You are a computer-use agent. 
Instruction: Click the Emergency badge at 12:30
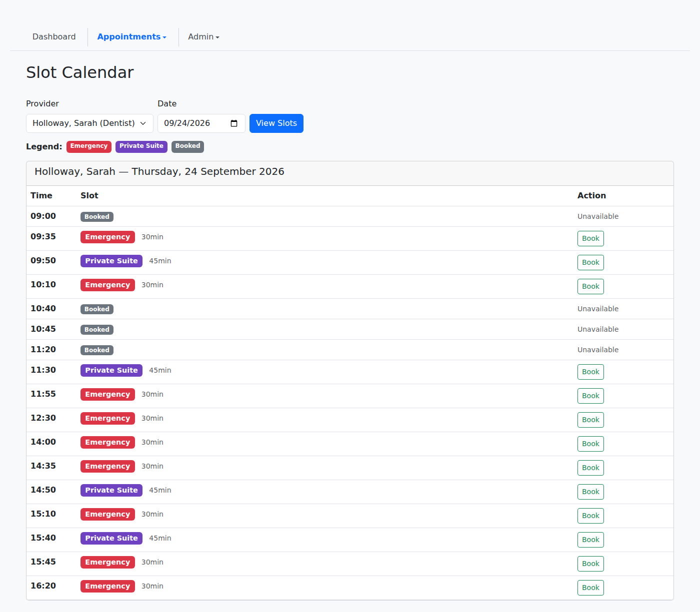point(107,419)
